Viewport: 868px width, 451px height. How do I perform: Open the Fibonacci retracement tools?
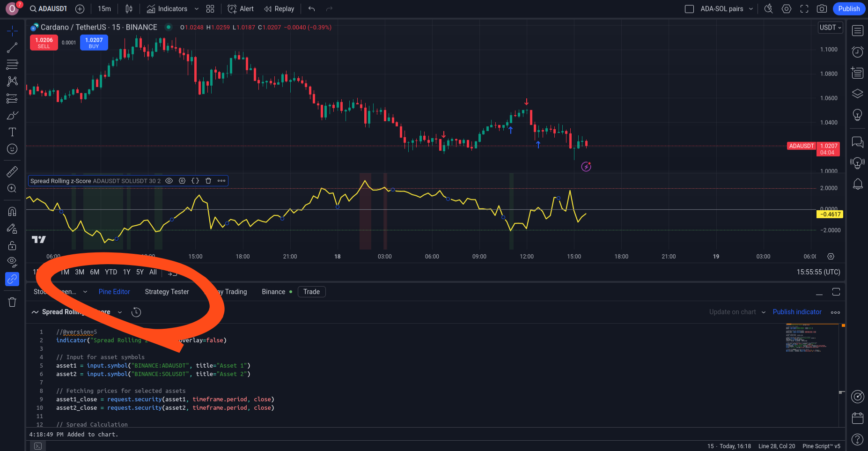[12, 65]
